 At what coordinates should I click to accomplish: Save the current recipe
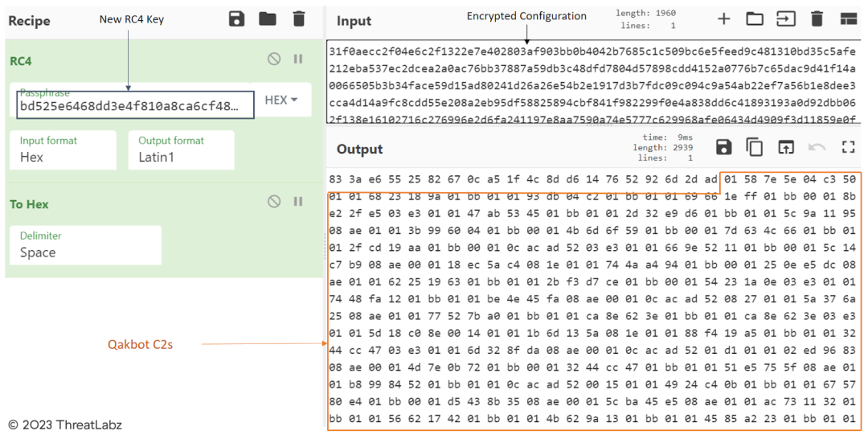pos(236,18)
